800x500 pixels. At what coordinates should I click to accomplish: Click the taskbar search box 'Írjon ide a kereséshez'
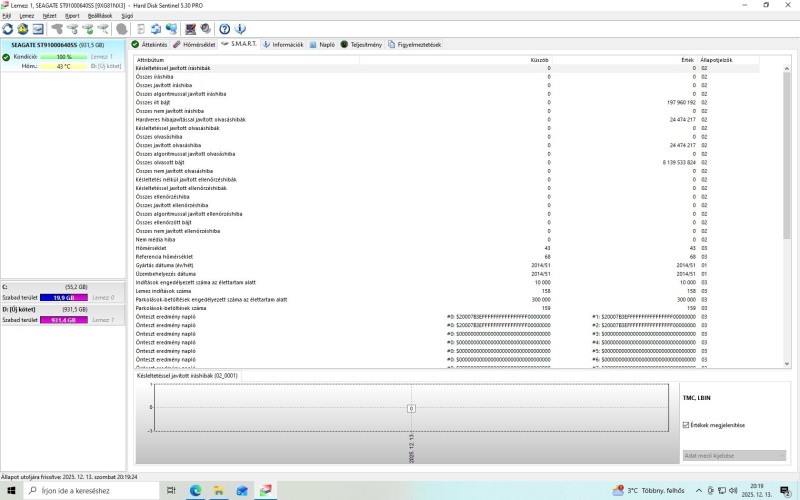(92, 490)
